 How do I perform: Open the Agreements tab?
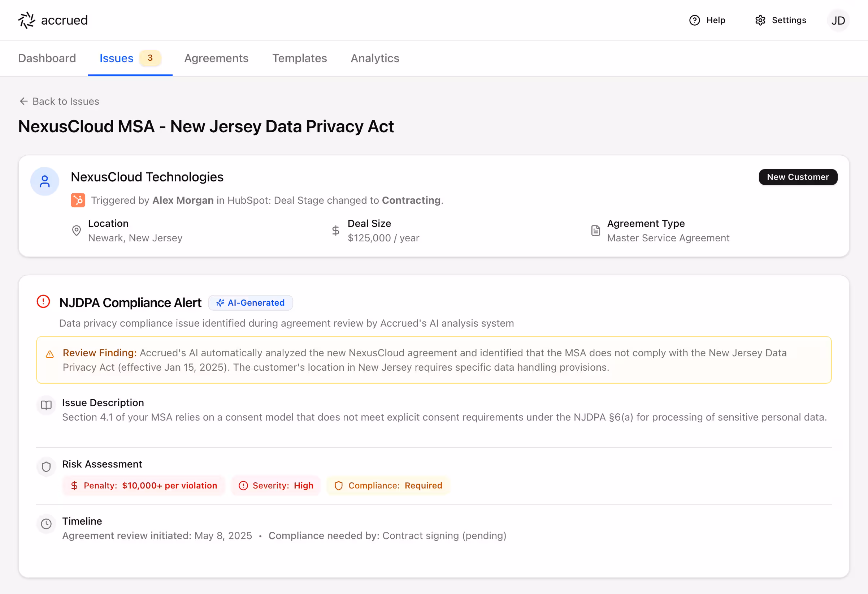(216, 58)
